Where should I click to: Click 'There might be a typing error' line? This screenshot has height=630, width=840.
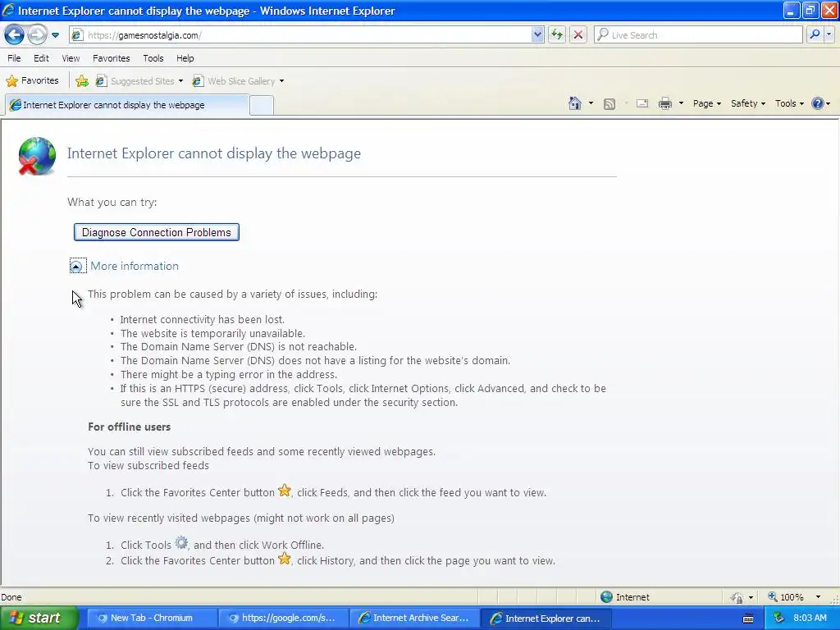(x=229, y=374)
